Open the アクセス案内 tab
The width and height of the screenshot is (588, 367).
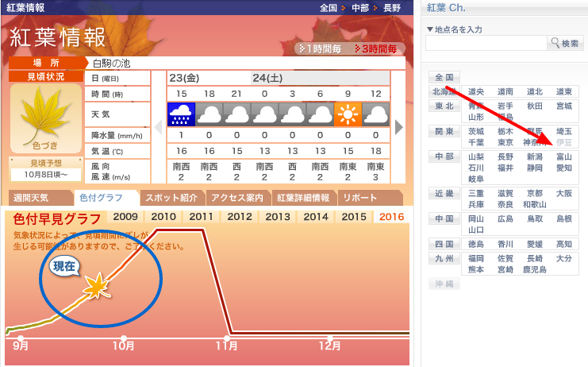239,198
